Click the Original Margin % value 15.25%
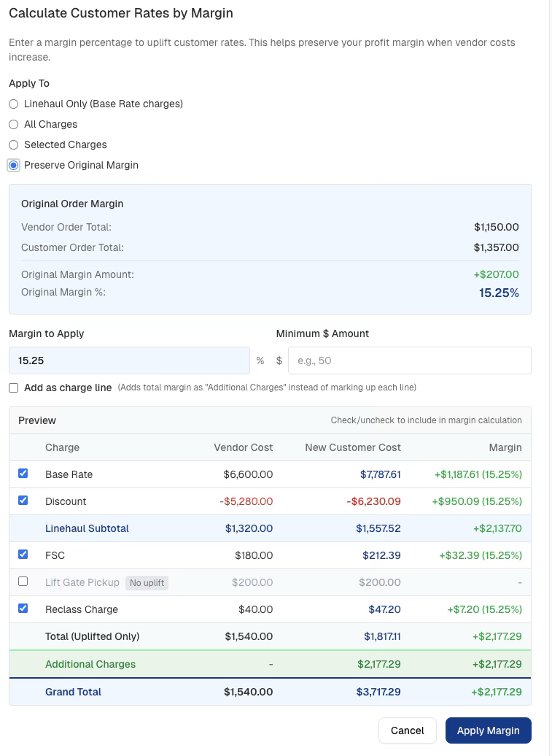 (x=499, y=293)
